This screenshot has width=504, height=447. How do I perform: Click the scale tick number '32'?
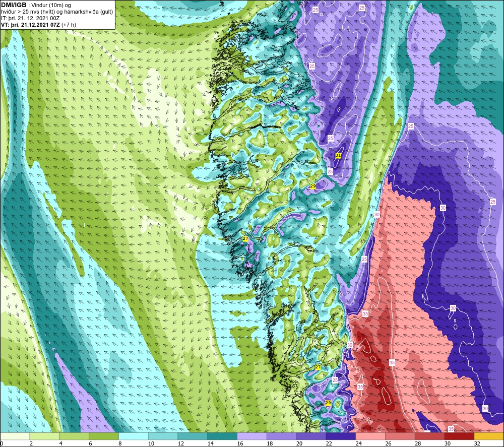click(x=477, y=444)
